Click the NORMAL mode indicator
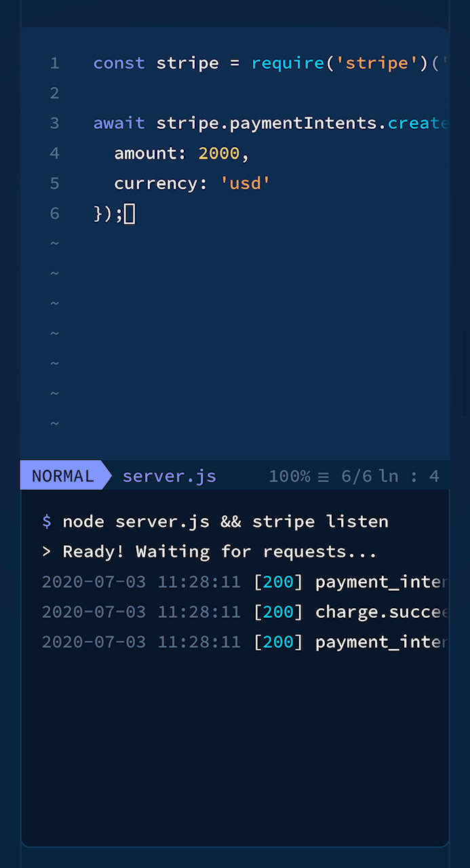 click(62, 476)
